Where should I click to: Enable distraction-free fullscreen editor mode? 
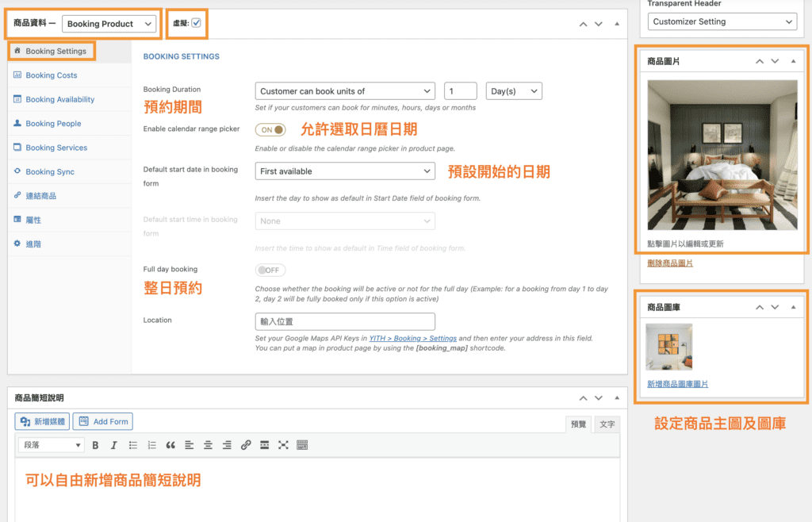click(x=283, y=445)
